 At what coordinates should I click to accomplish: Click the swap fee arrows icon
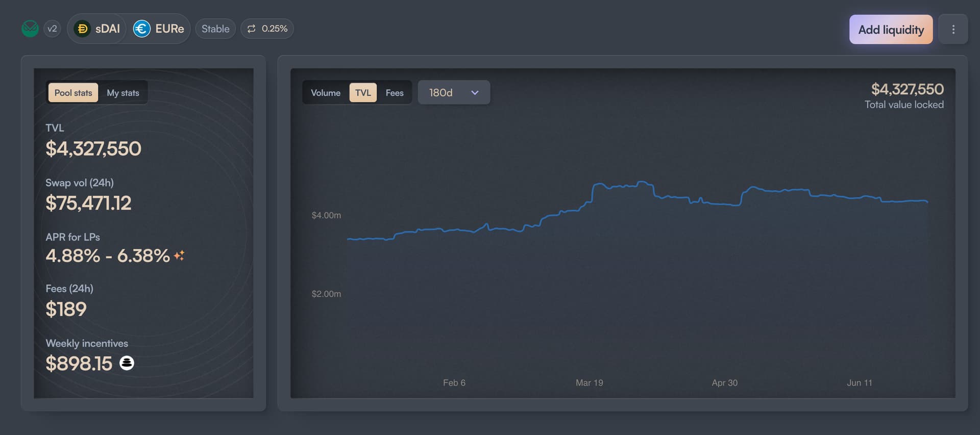(x=251, y=29)
